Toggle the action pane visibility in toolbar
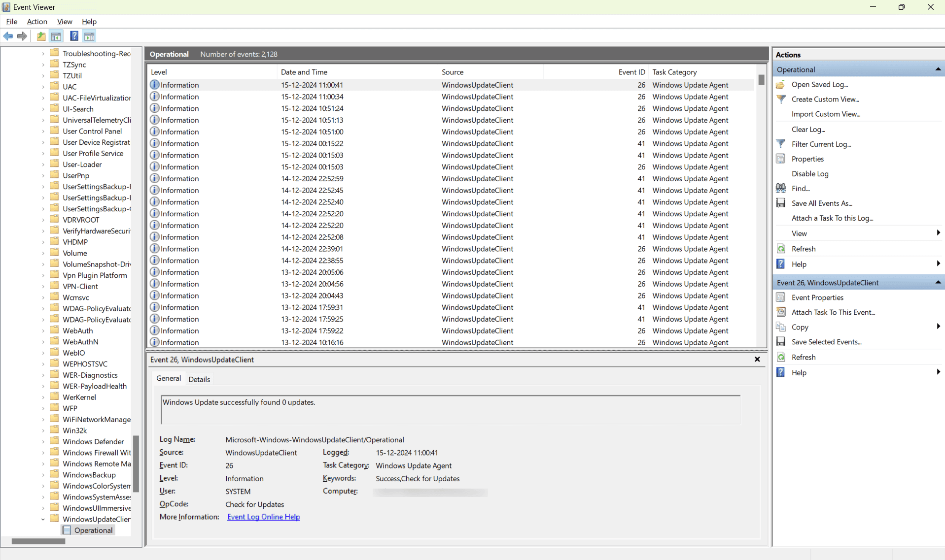Image resolution: width=945 pixels, height=560 pixels. 89,36
